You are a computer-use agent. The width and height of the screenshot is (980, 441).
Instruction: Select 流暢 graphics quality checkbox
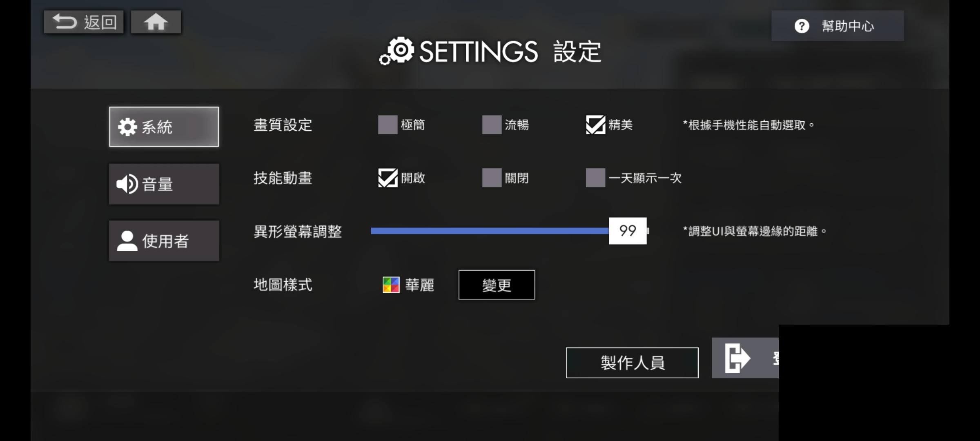click(x=492, y=125)
